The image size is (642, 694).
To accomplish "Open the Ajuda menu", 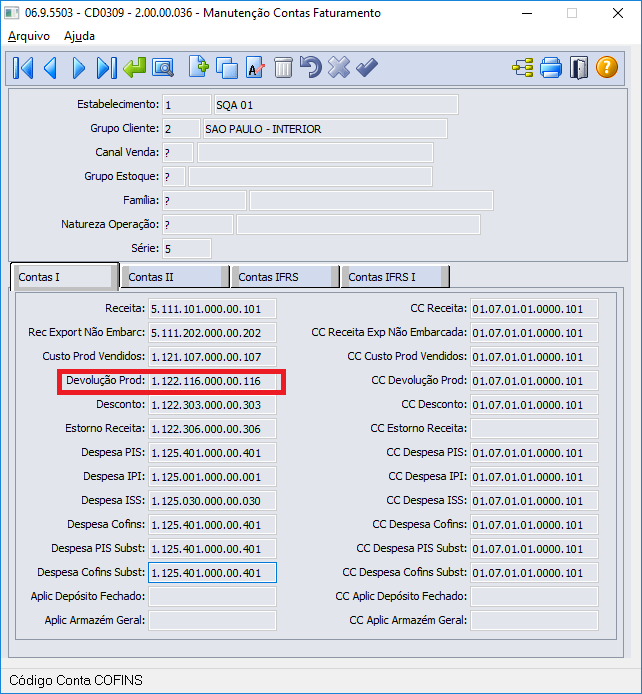I will (79, 36).
